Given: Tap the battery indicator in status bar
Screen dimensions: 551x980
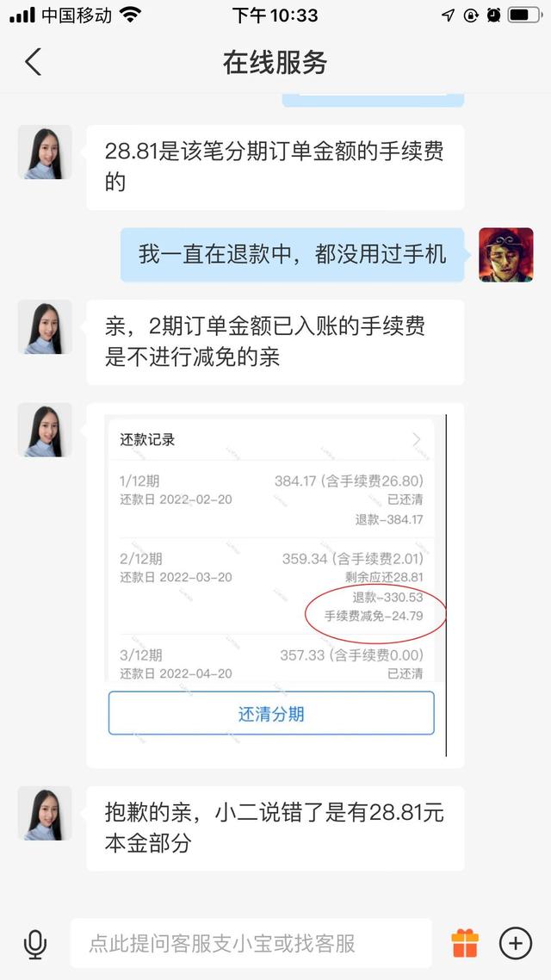Looking at the screenshot, I should [x=524, y=15].
